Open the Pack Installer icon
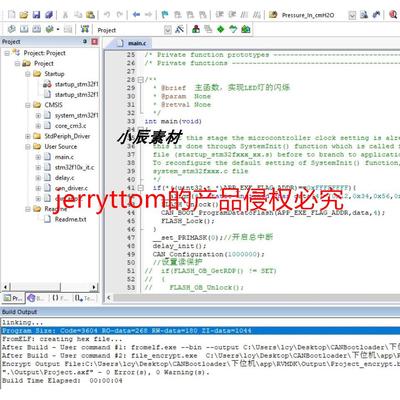The image size is (400, 400). (x=246, y=29)
